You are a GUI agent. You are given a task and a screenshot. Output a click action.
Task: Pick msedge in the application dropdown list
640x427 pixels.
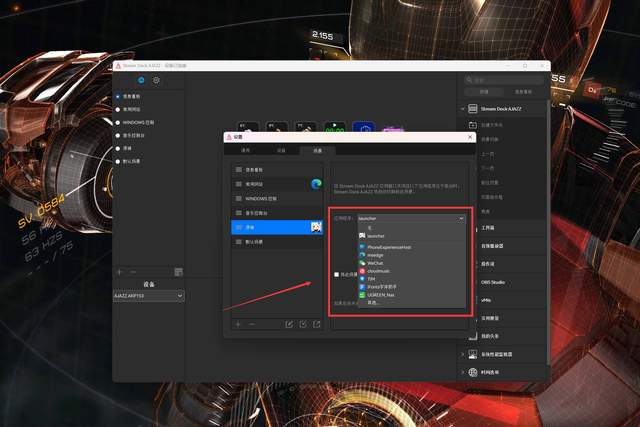[376, 255]
